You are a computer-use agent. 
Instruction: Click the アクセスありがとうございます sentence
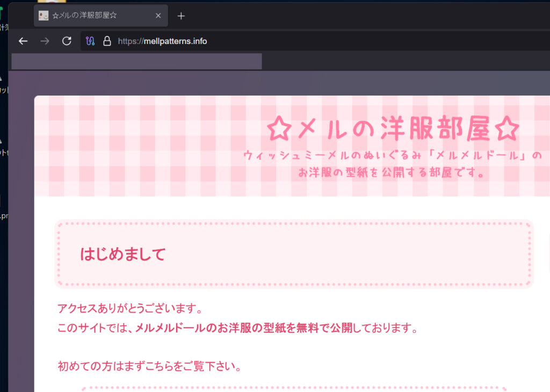tap(129, 309)
